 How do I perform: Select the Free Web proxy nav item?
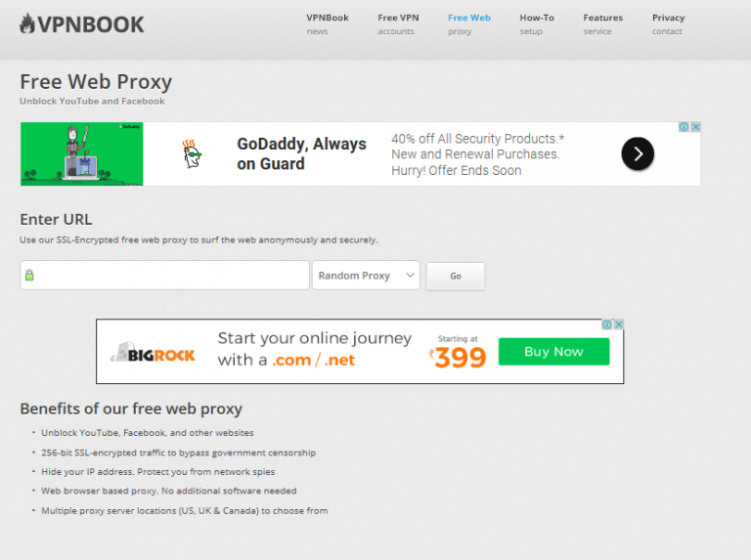pos(468,23)
